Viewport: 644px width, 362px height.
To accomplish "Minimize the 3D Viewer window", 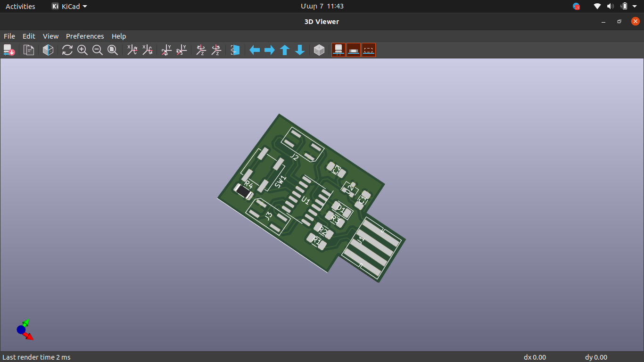I will 603,22.
